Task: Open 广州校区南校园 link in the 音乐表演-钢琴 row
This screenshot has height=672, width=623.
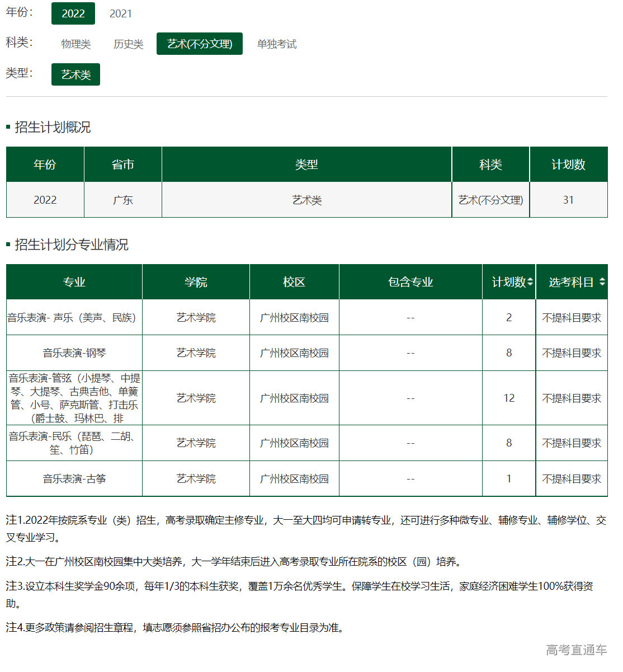Action: (294, 353)
